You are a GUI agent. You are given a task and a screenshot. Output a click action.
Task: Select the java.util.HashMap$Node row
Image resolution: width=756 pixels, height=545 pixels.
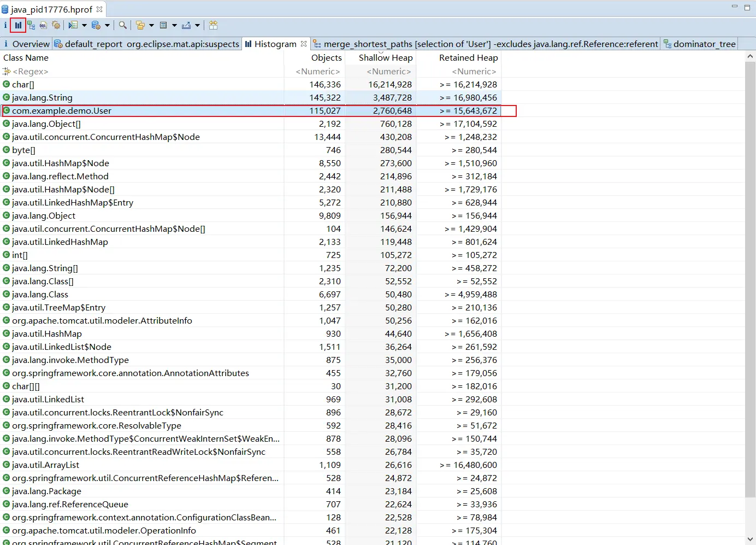[x=251, y=163]
